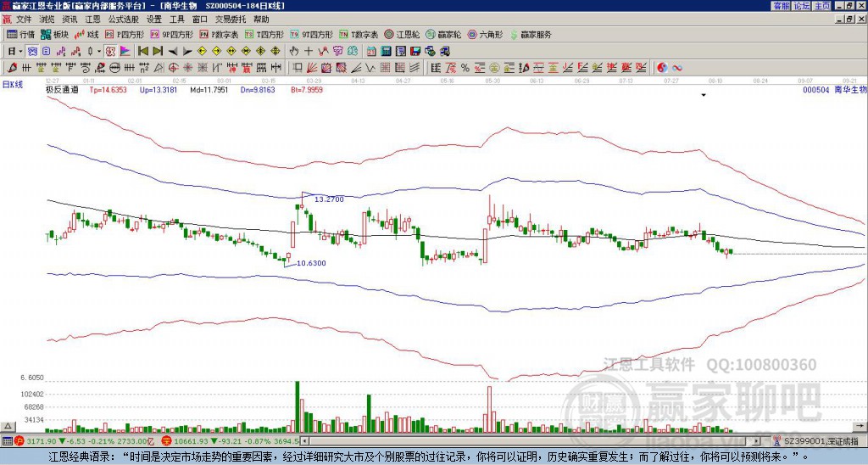Click the colored flag icon

click(125, 51)
